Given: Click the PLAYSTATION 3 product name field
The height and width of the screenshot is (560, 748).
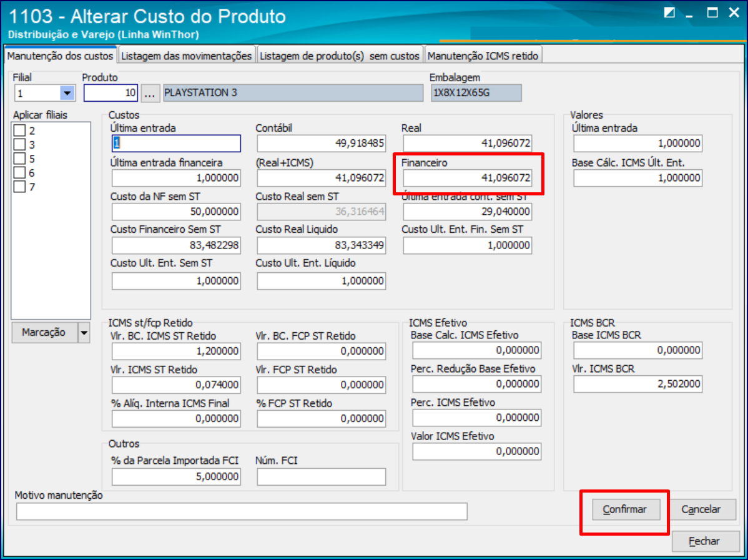Looking at the screenshot, I should (293, 93).
